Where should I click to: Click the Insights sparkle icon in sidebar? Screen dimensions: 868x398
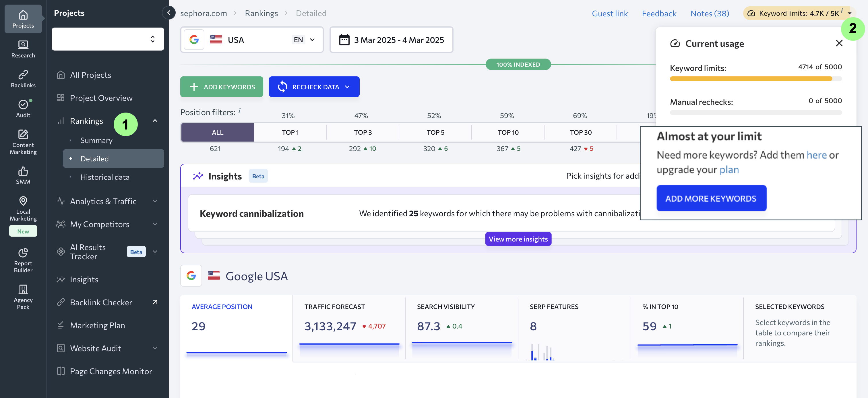[x=61, y=279]
